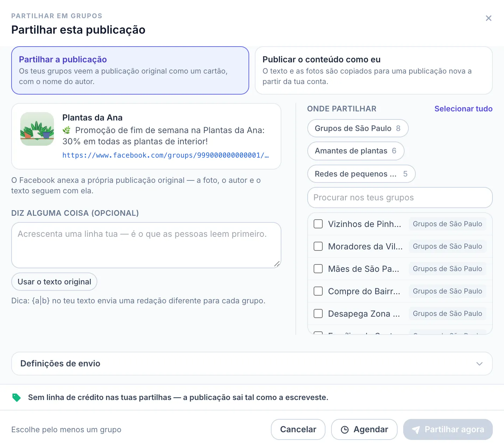504x448 pixels.
Task: Focus the 'Procurar nos teus grupos' search field
Action: (x=400, y=198)
